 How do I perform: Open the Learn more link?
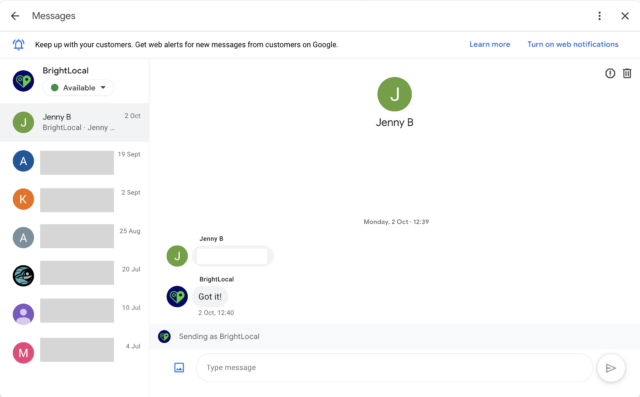tap(489, 44)
